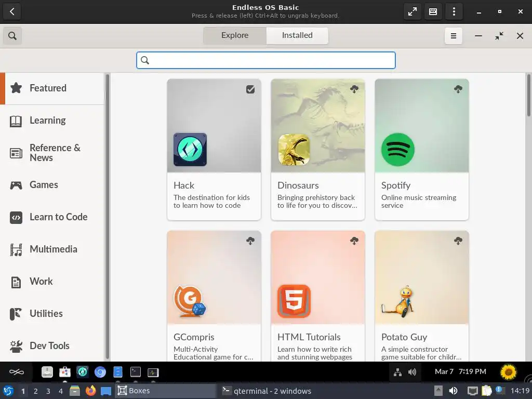Open the Hack card title

184,185
